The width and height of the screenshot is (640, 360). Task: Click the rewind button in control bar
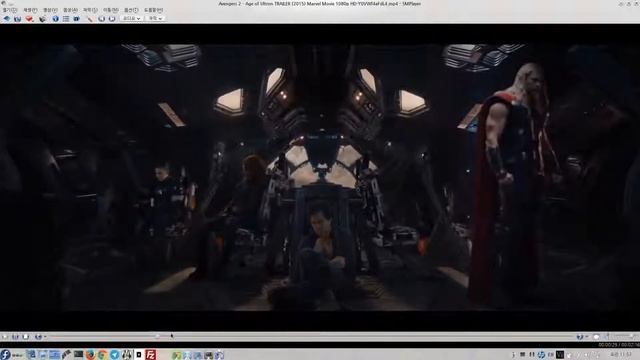(38, 337)
